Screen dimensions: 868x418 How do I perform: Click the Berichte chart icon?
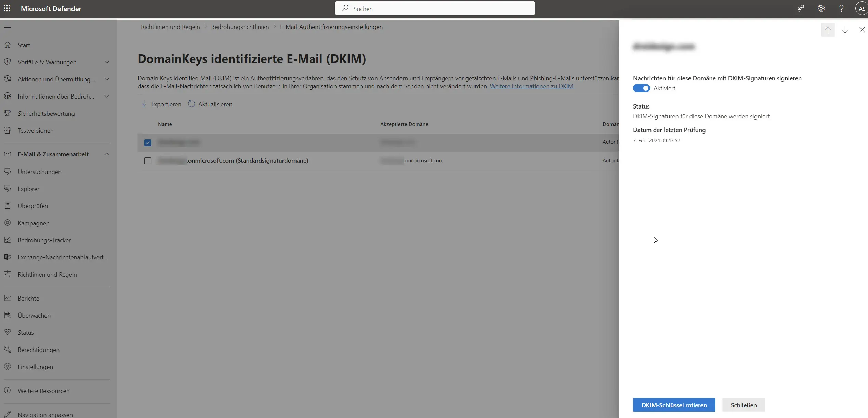click(x=8, y=298)
